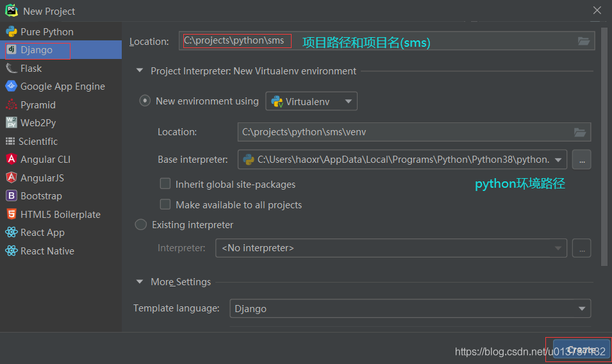Click the Base interpreter browse ellipsis button
The height and width of the screenshot is (364, 612).
pos(581,160)
